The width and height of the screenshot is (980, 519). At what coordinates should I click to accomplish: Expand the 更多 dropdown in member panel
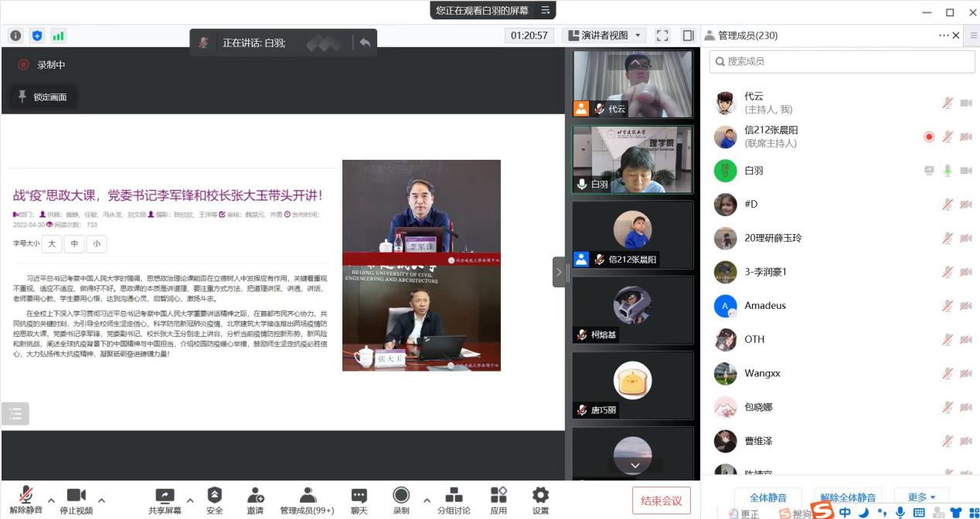[x=921, y=497]
